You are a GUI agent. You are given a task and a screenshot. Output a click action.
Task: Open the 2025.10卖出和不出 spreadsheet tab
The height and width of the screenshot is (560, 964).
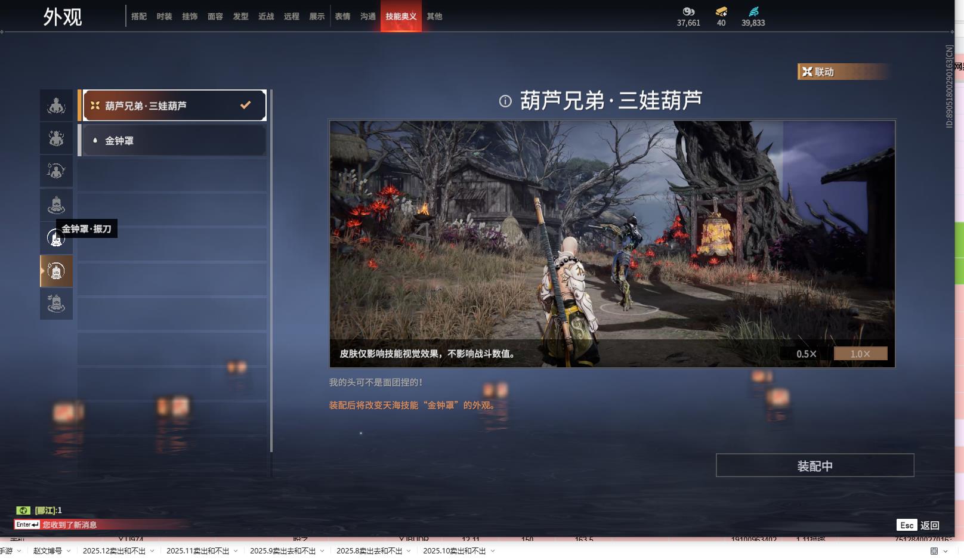pos(455,551)
